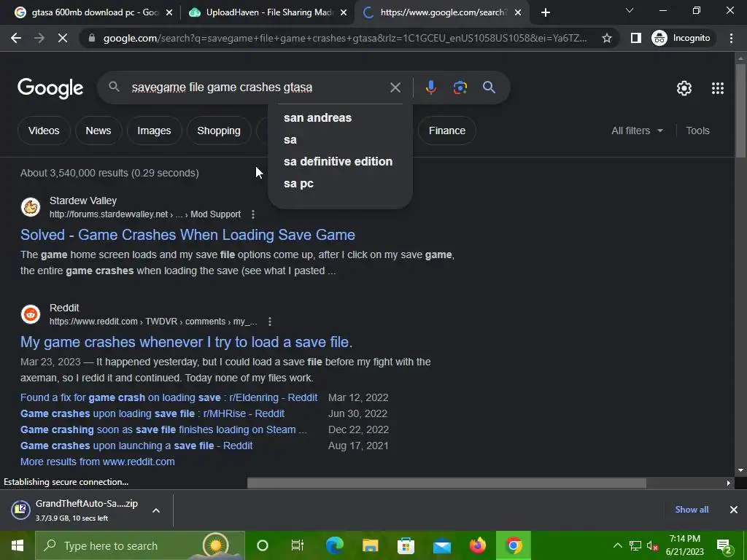Open 'Found a fix for game crash' Eldenring link

[x=169, y=397]
